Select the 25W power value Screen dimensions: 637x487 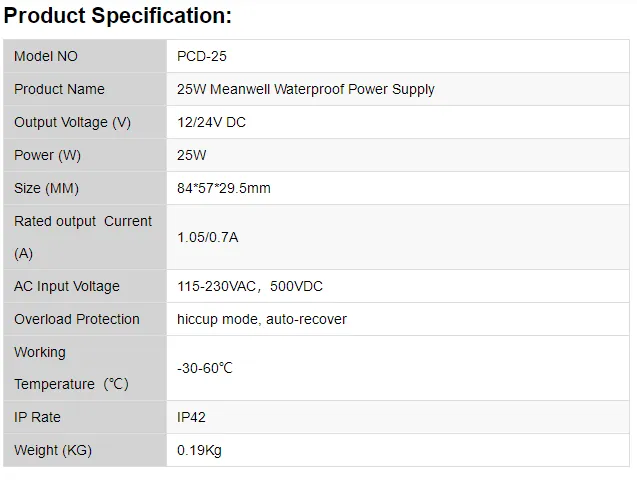(191, 155)
